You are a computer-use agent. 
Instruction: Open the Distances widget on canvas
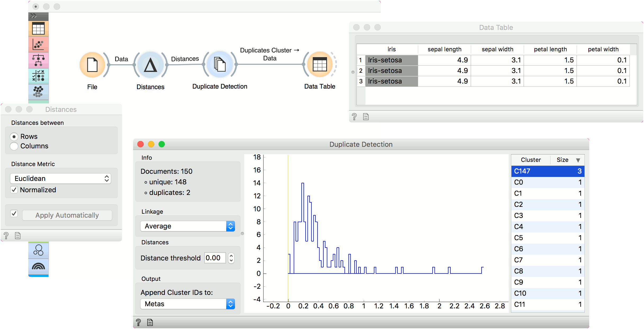point(150,65)
